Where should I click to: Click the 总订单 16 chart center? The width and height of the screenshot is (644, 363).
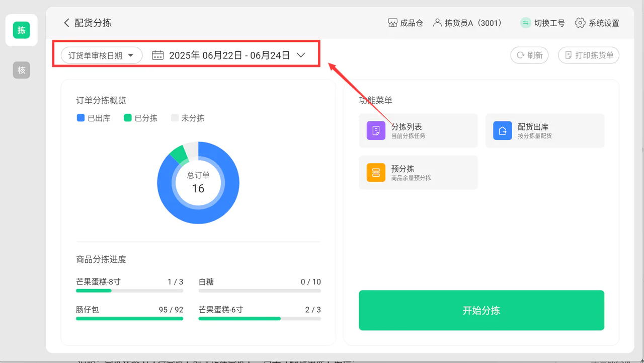point(198,183)
